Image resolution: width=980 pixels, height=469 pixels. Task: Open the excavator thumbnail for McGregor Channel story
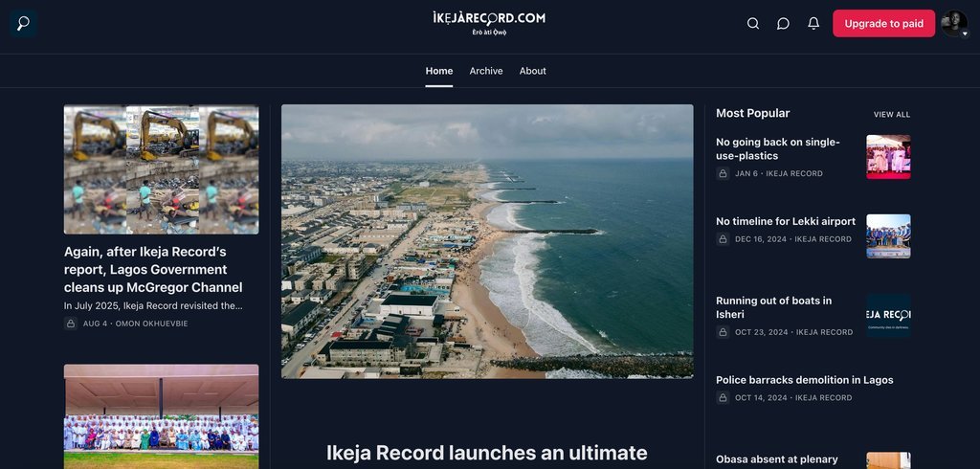point(161,169)
